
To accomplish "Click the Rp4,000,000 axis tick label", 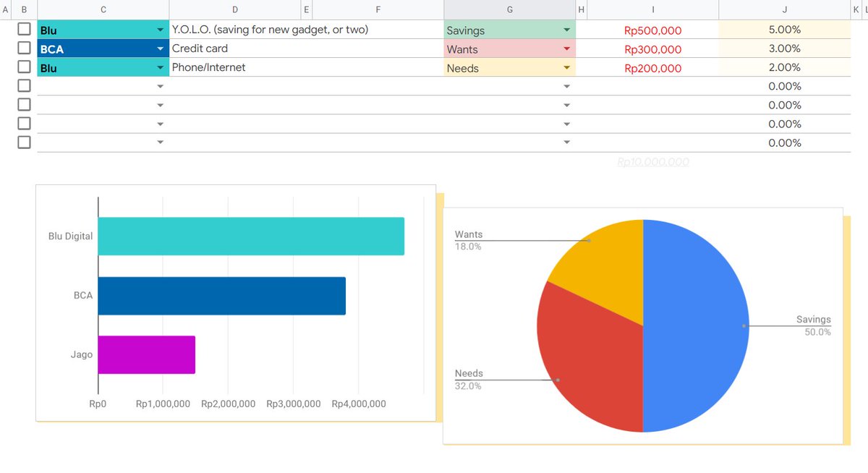I will 359,404.
